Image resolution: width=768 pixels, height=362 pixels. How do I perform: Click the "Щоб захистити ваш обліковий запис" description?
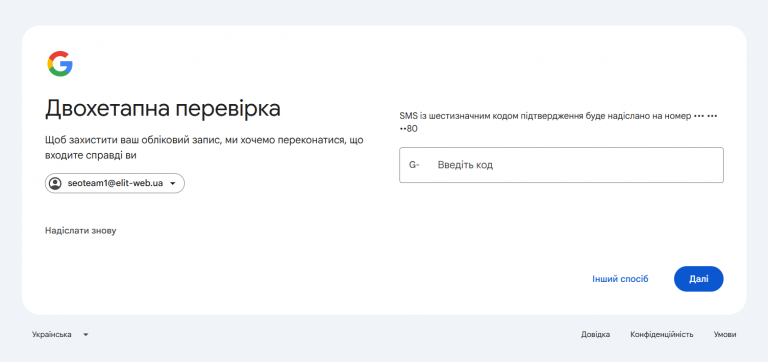point(204,148)
